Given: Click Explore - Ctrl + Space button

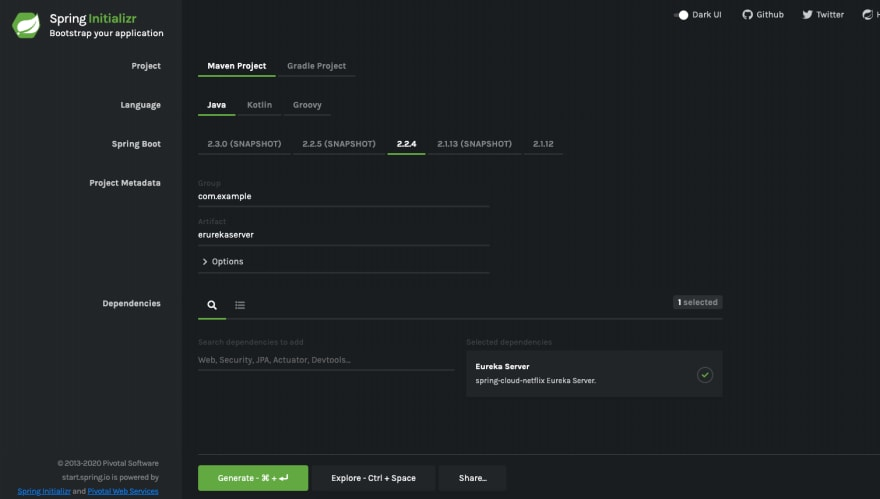Looking at the screenshot, I should 373,478.
